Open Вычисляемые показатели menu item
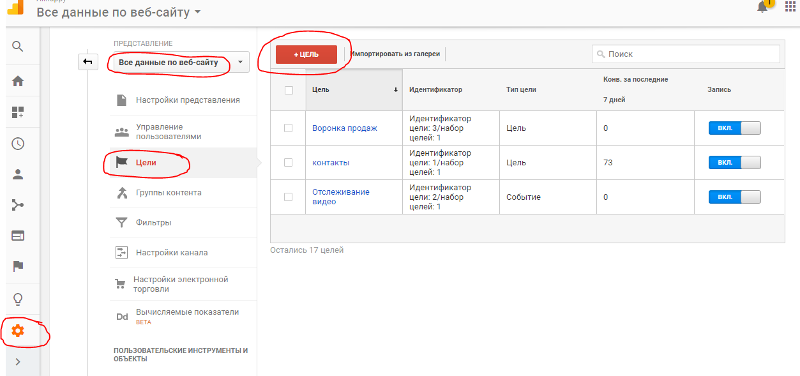This screenshot has width=800, height=376. (x=187, y=312)
